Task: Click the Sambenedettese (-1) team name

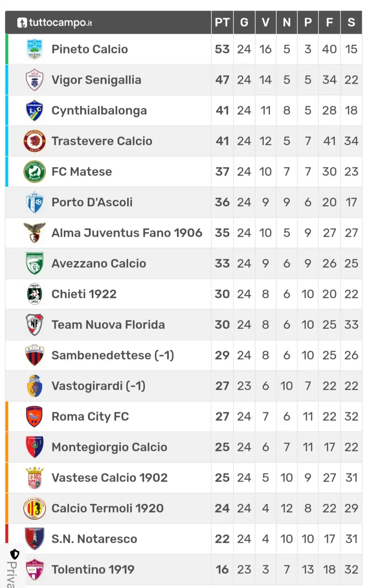Action: click(x=113, y=355)
